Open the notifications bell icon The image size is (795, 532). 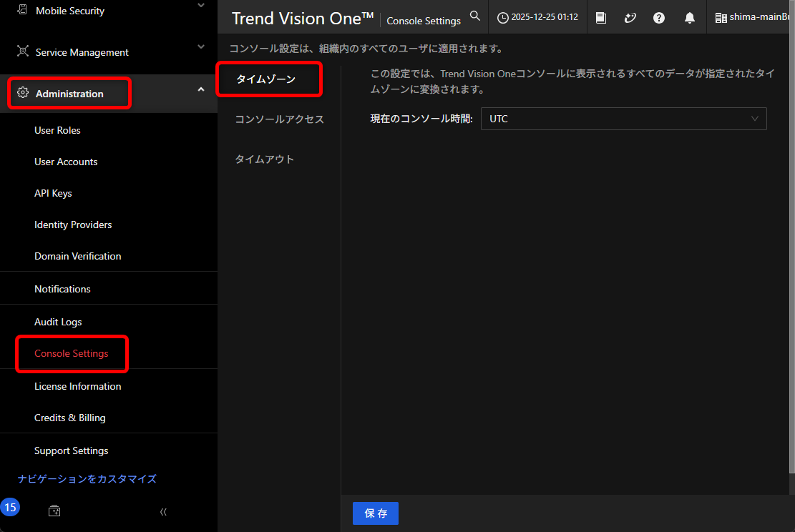[x=690, y=18]
